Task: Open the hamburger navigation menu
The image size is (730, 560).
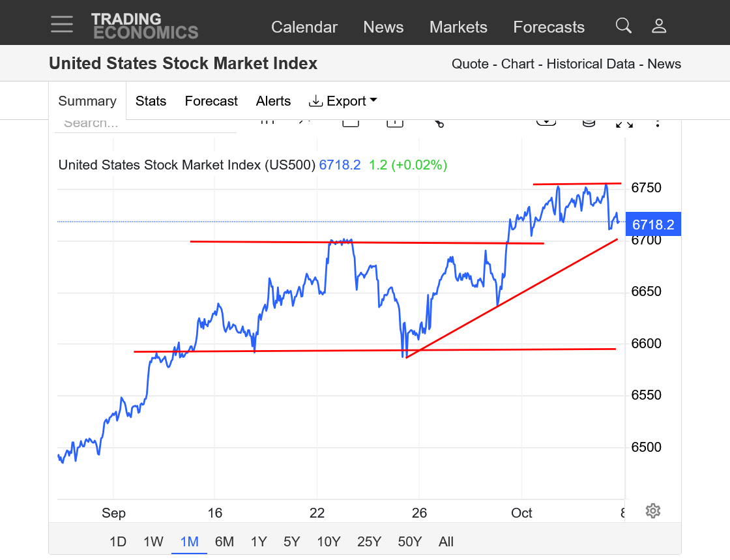Action: pyautogui.click(x=62, y=24)
